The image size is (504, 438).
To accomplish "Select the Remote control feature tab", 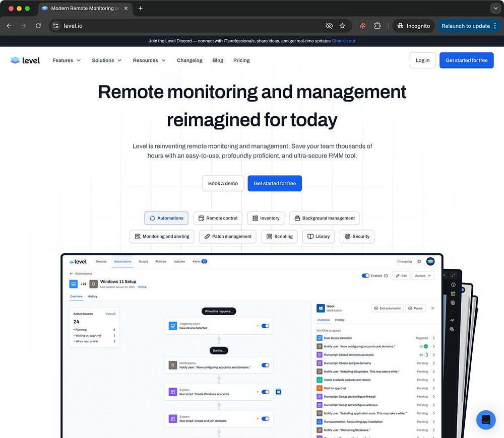I will coord(218,218).
